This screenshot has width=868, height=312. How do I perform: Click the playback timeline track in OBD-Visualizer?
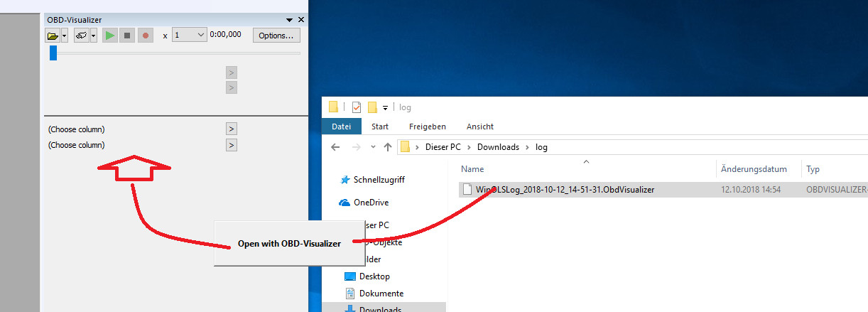click(175, 53)
